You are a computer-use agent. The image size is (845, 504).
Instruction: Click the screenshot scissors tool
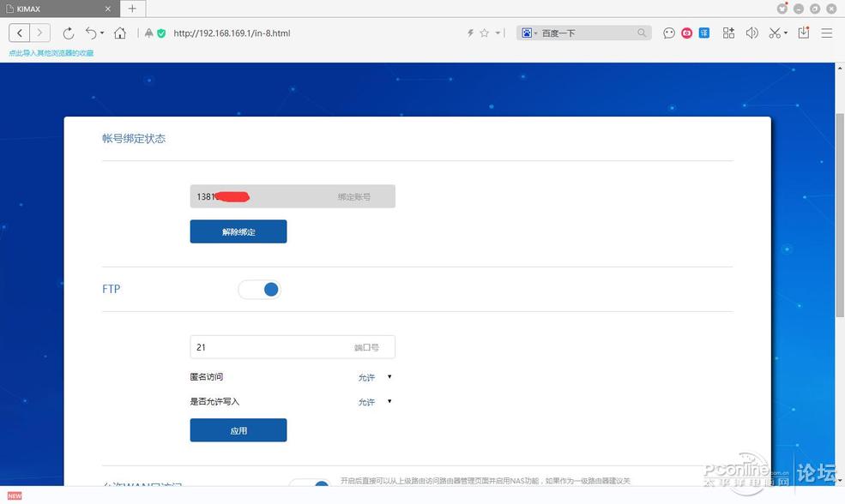(x=773, y=33)
